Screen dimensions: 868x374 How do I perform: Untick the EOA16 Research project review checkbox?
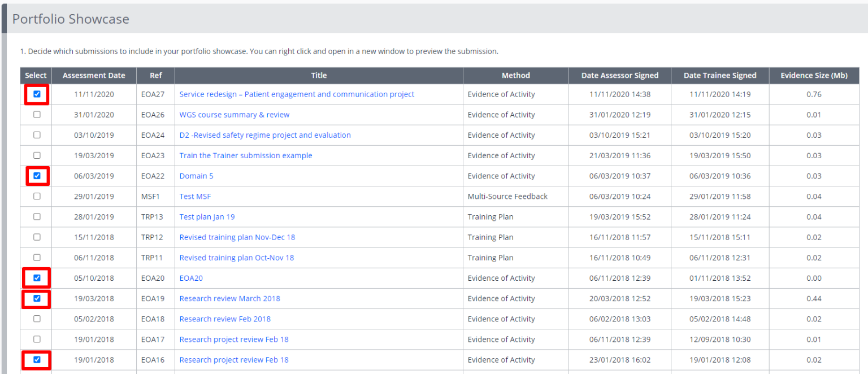(37, 359)
